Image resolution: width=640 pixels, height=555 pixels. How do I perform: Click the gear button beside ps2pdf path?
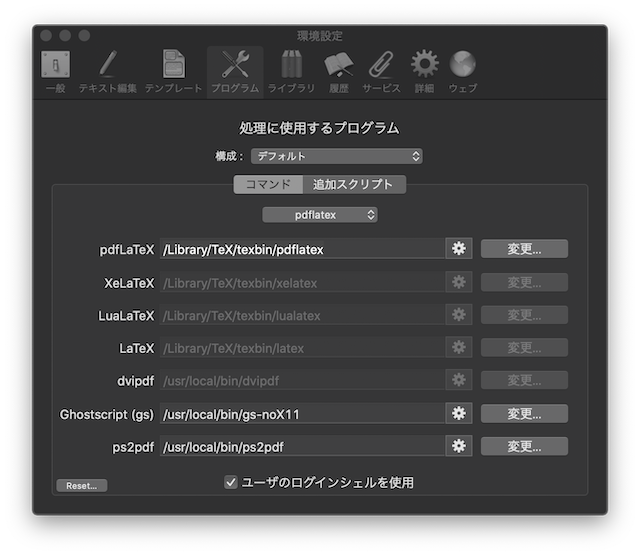[459, 446]
